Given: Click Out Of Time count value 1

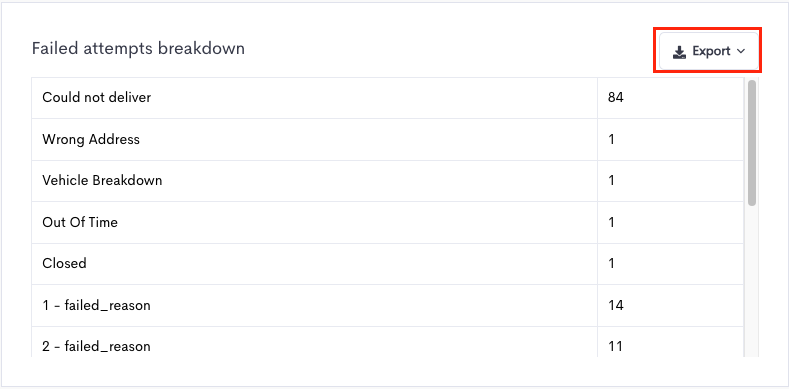Looking at the screenshot, I should coord(611,222).
